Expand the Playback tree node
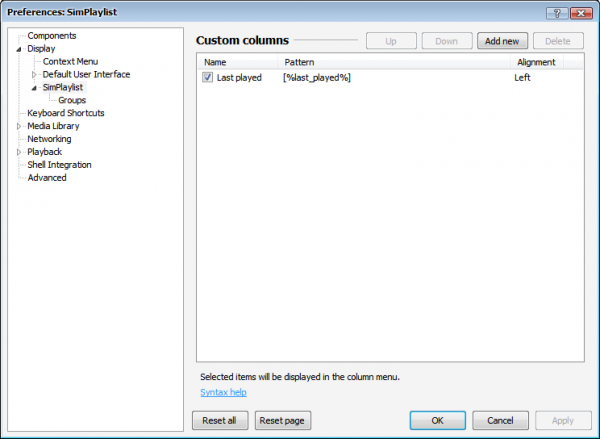 tap(19, 153)
